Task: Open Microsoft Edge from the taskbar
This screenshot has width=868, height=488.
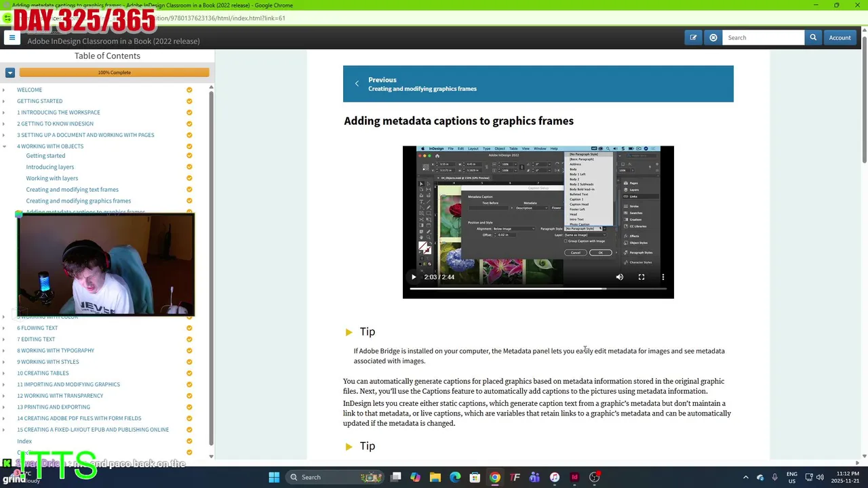Action: pyautogui.click(x=455, y=477)
